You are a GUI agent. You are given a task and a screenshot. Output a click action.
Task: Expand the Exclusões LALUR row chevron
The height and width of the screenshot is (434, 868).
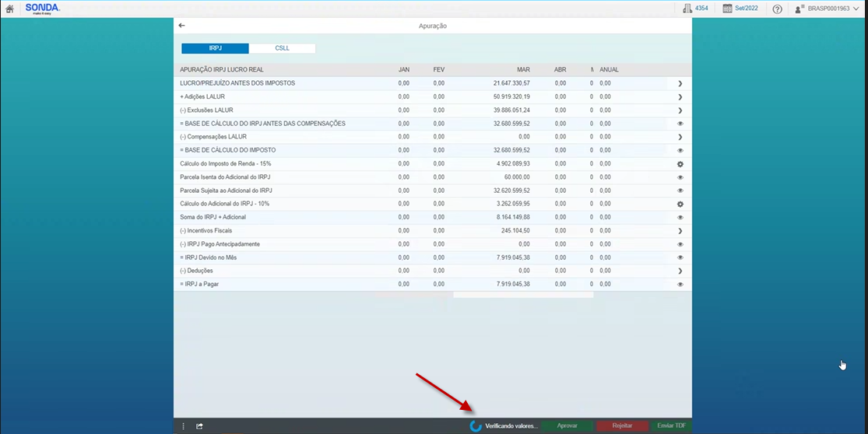680,110
